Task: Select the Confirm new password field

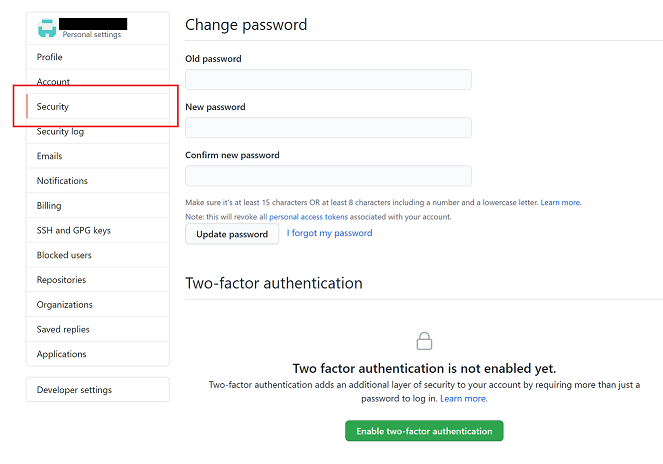Action: 328,176
